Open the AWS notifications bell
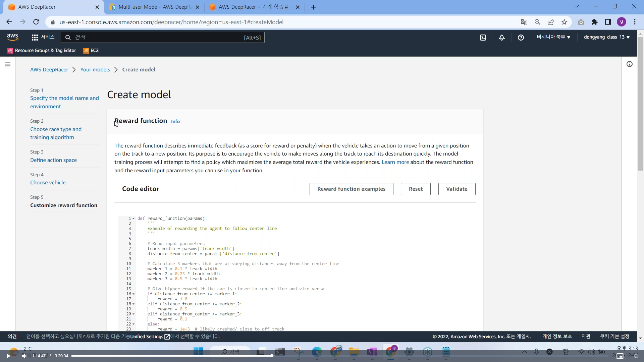This screenshot has height=362, width=644. point(502,38)
